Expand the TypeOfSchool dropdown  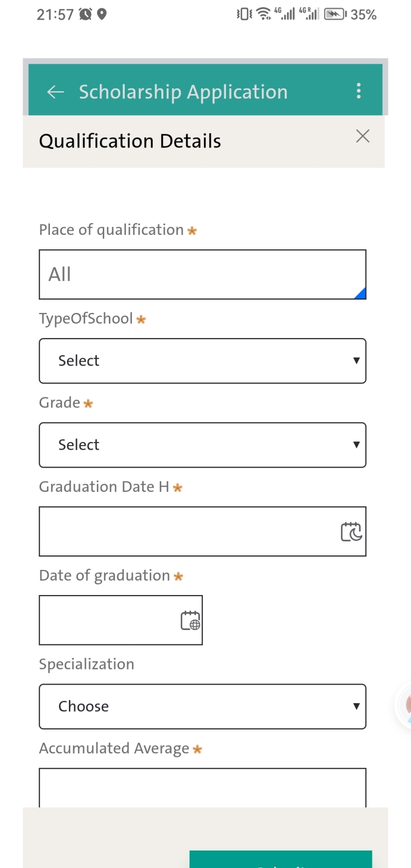point(202,361)
